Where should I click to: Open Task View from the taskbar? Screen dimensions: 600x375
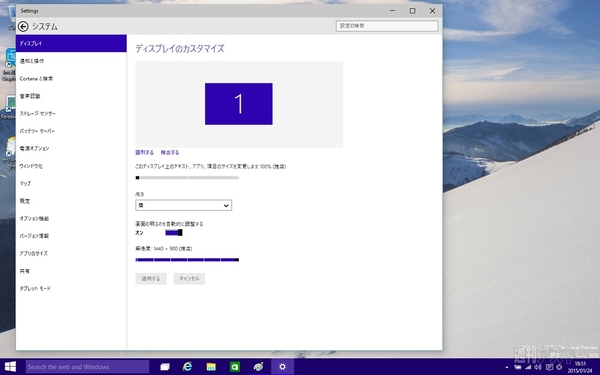165,367
